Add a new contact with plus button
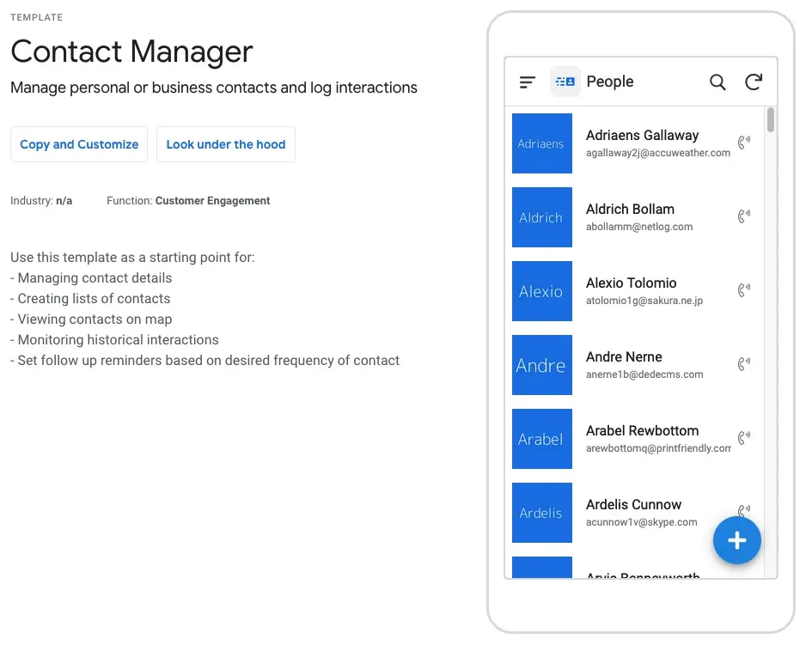812x645 pixels. (x=737, y=540)
